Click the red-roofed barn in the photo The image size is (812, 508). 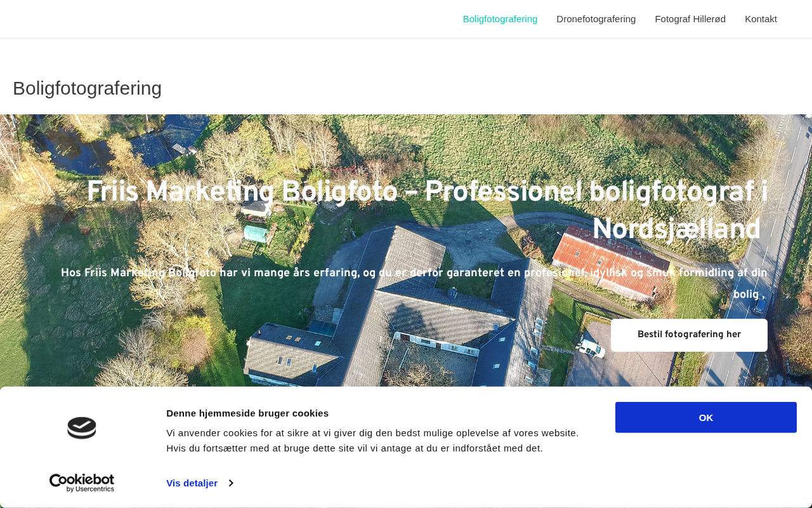click(609, 260)
